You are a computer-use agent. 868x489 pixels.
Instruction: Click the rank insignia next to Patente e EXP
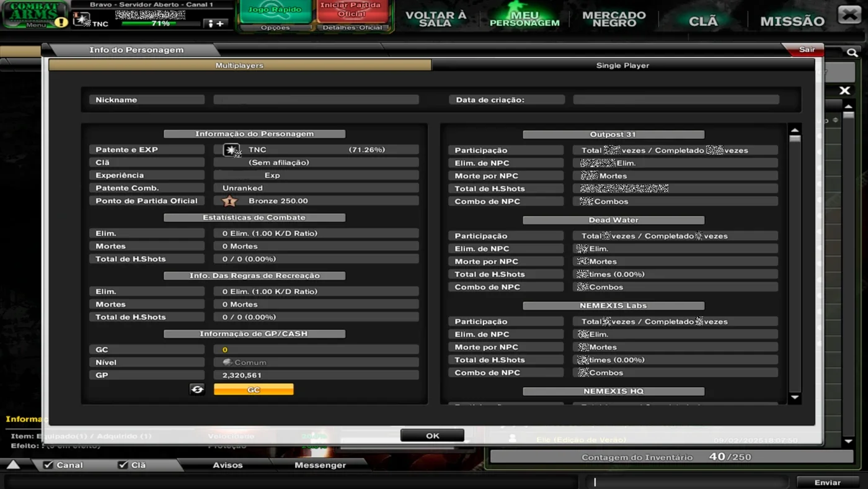coord(232,150)
